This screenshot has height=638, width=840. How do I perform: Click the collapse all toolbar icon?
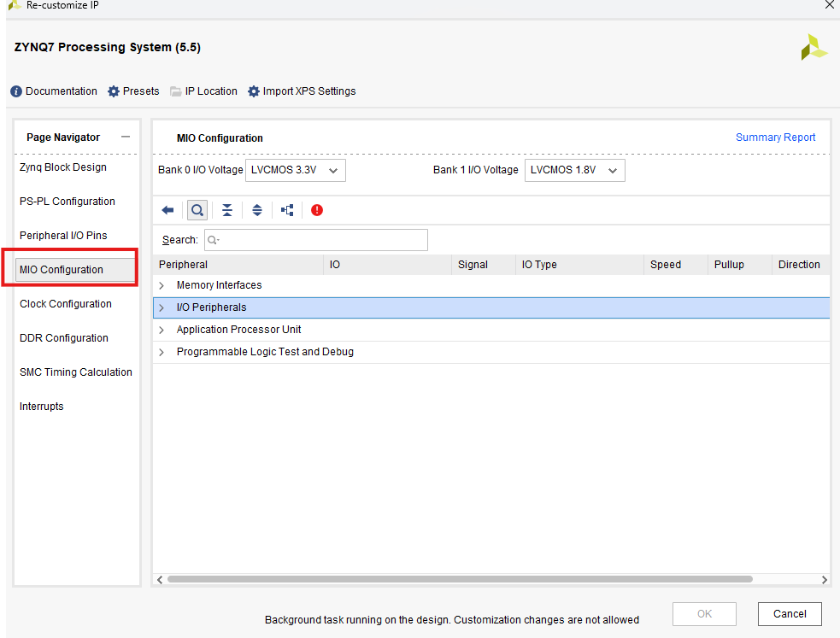coord(227,210)
